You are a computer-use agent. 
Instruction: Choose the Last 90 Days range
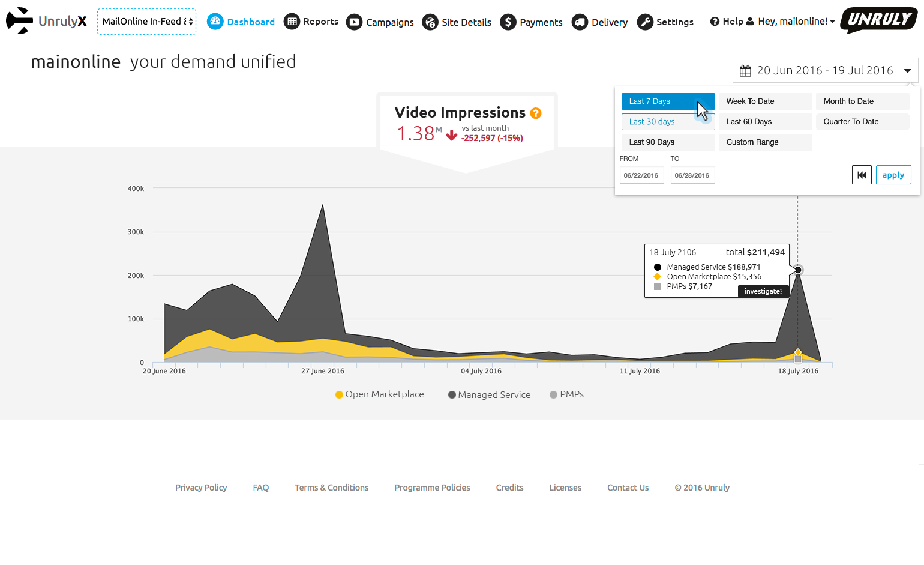pos(668,142)
